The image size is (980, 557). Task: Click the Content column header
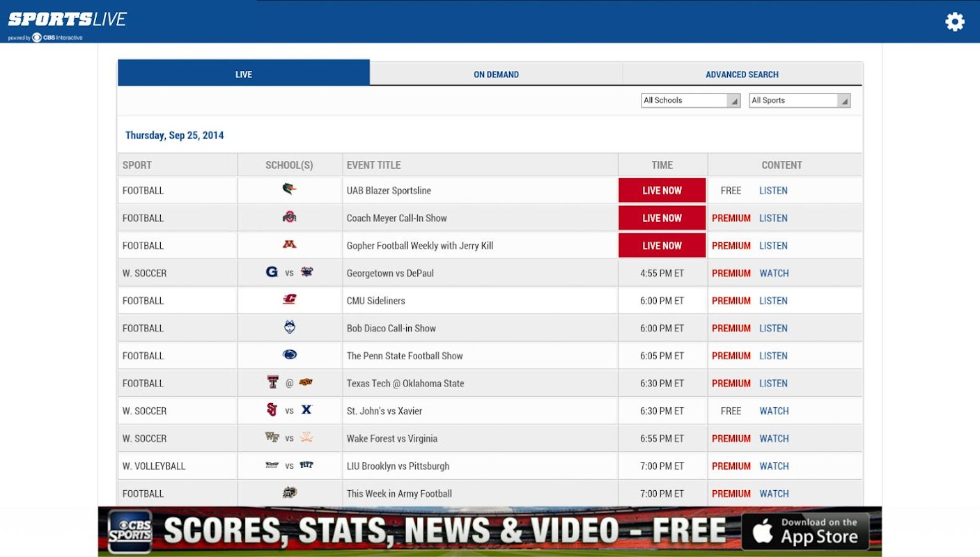click(785, 165)
